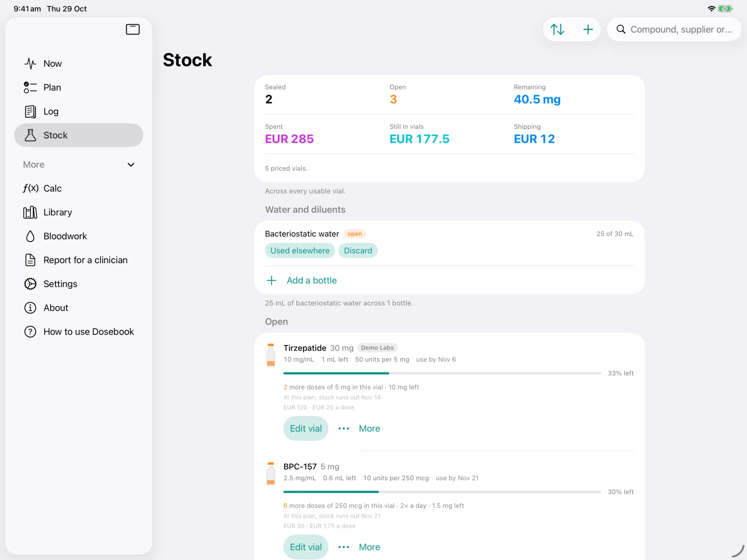Image resolution: width=747 pixels, height=560 pixels.
Task: Click the Plan checklist icon
Action: pyautogui.click(x=30, y=88)
